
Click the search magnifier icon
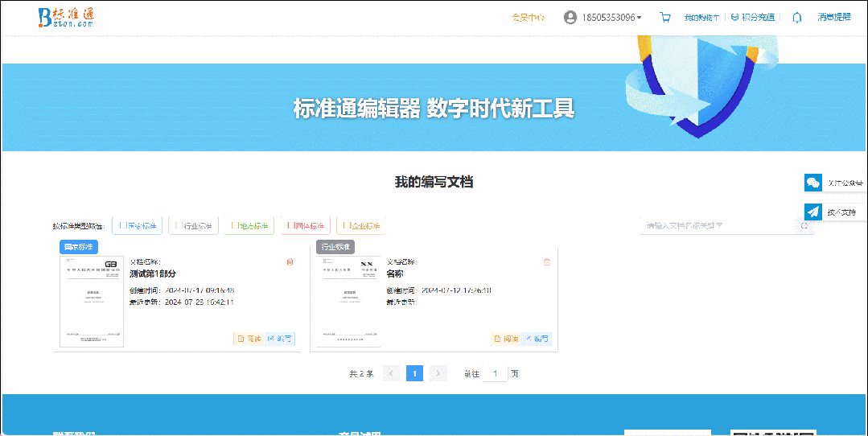point(804,226)
